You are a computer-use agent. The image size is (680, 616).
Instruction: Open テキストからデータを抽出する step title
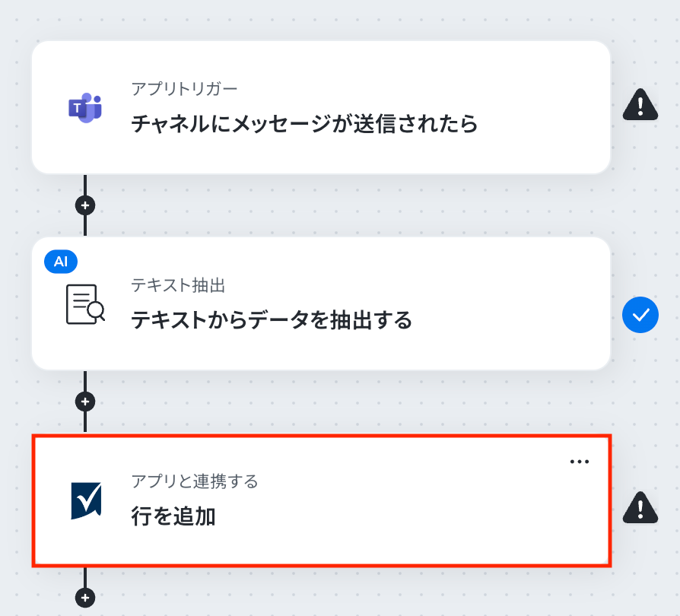[x=272, y=320]
